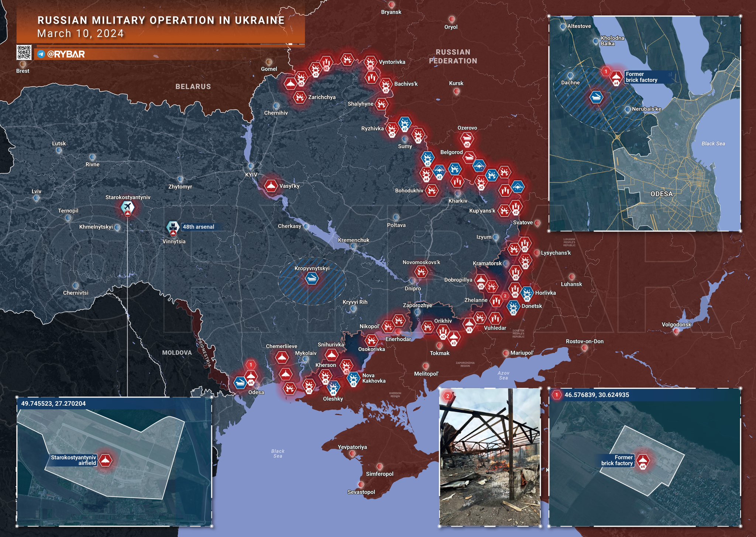The image size is (756, 537).
Task: Click the 48th arsenal label
Action: (199, 227)
